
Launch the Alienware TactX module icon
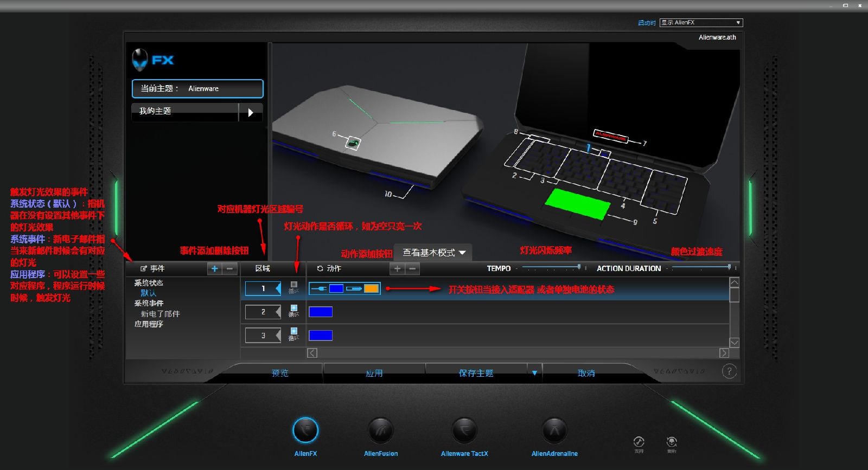coord(464,430)
